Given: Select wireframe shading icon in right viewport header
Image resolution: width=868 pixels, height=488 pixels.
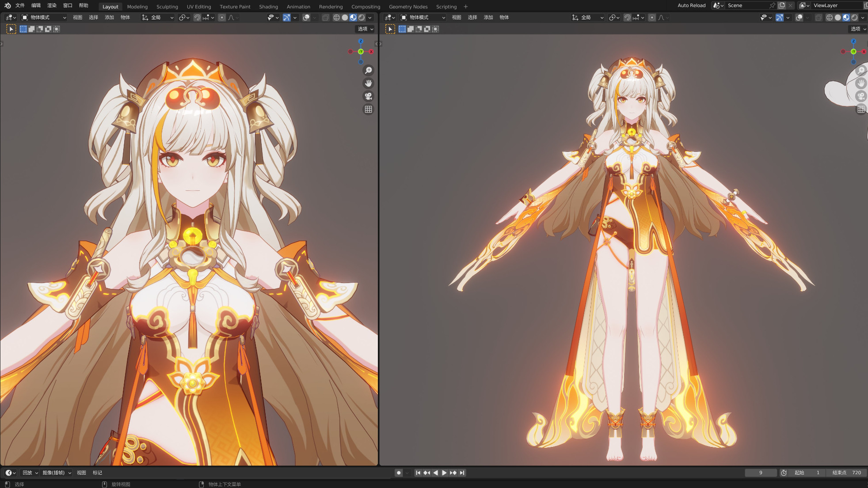Looking at the screenshot, I should click(x=830, y=18).
